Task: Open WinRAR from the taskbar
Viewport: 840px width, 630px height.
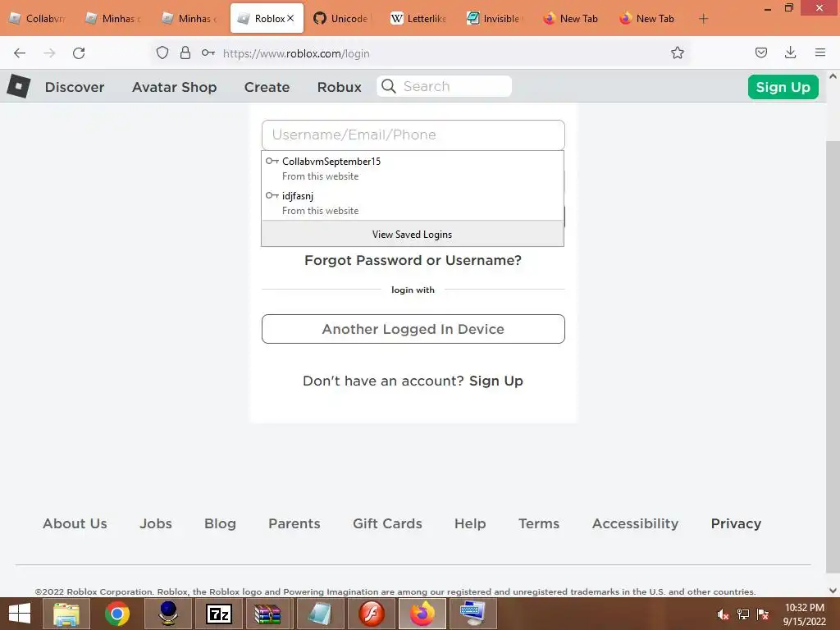Action: pos(267,614)
